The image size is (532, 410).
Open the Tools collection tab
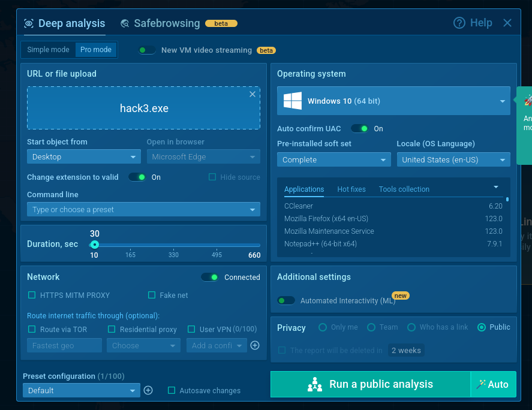(x=404, y=189)
